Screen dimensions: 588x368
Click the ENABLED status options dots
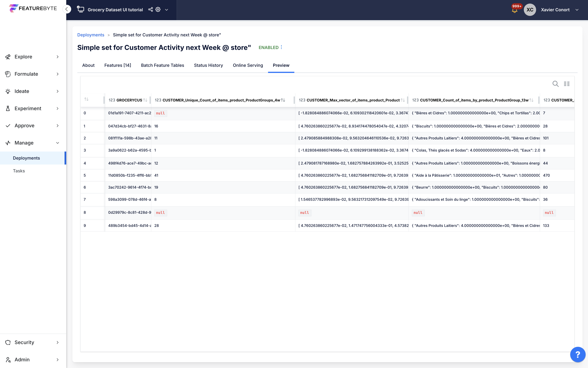pos(281,47)
